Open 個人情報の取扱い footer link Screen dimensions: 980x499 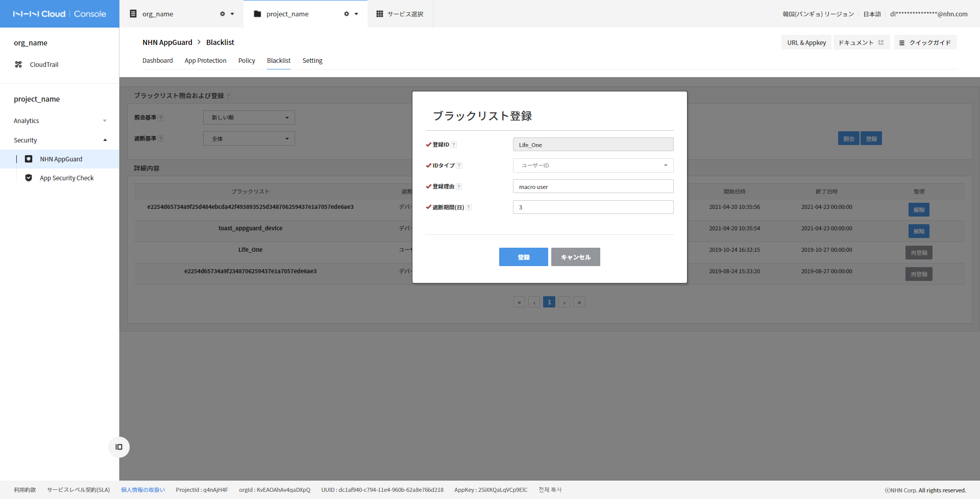tap(143, 490)
